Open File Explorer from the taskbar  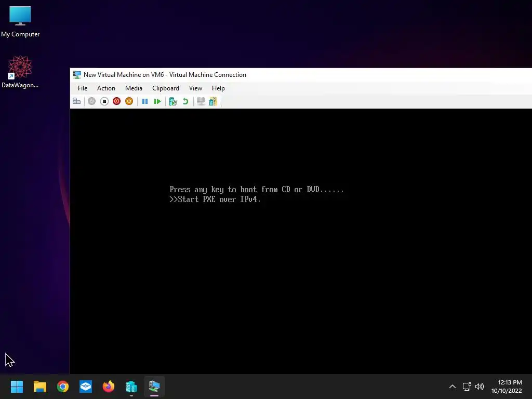(39, 387)
